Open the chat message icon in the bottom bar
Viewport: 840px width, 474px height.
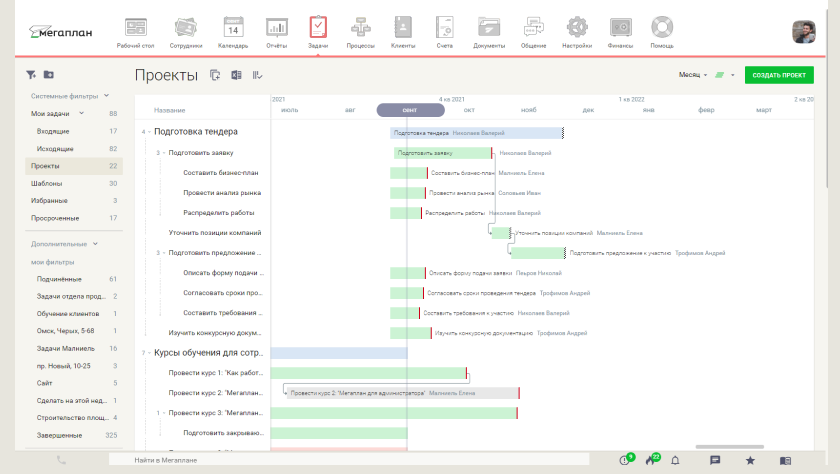click(715, 461)
